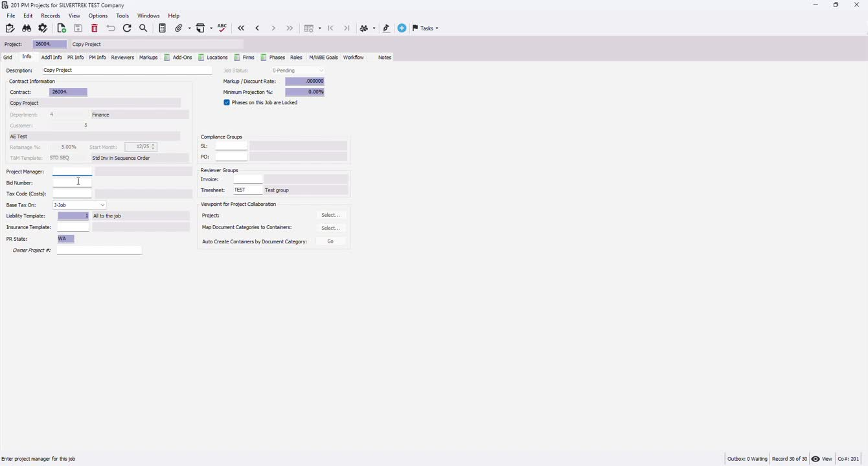Click Go for Auto Create Containers
The image size is (868, 466).
(330, 241)
